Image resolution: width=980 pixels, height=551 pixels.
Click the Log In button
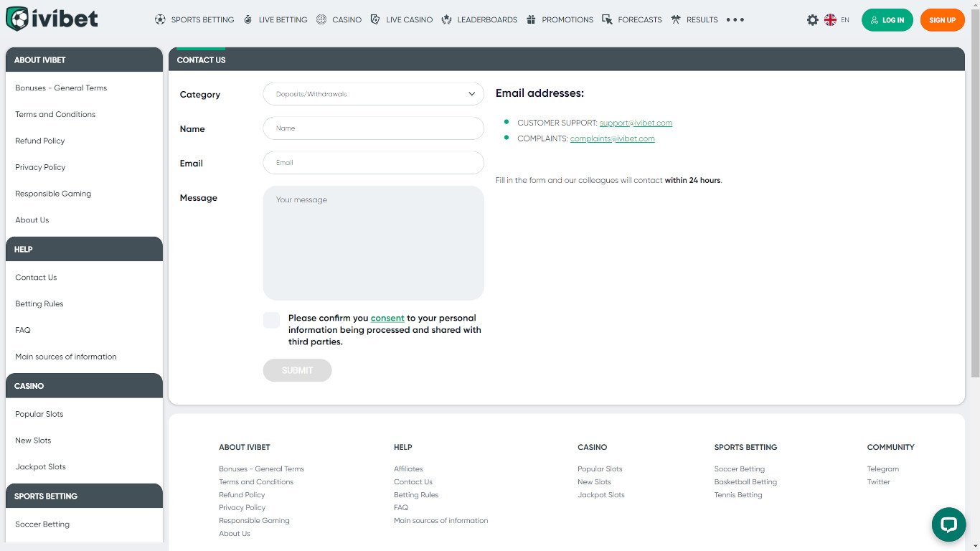point(887,20)
